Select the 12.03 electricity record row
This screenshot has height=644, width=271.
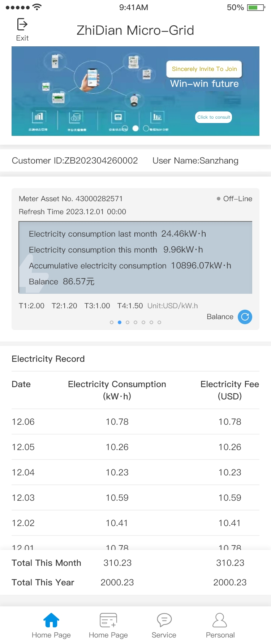coord(135,498)
